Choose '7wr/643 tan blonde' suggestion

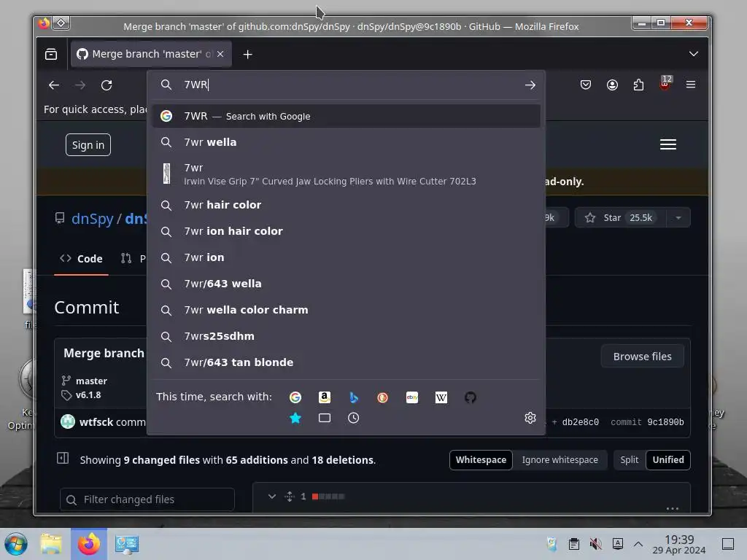click(x=347, y=362)
